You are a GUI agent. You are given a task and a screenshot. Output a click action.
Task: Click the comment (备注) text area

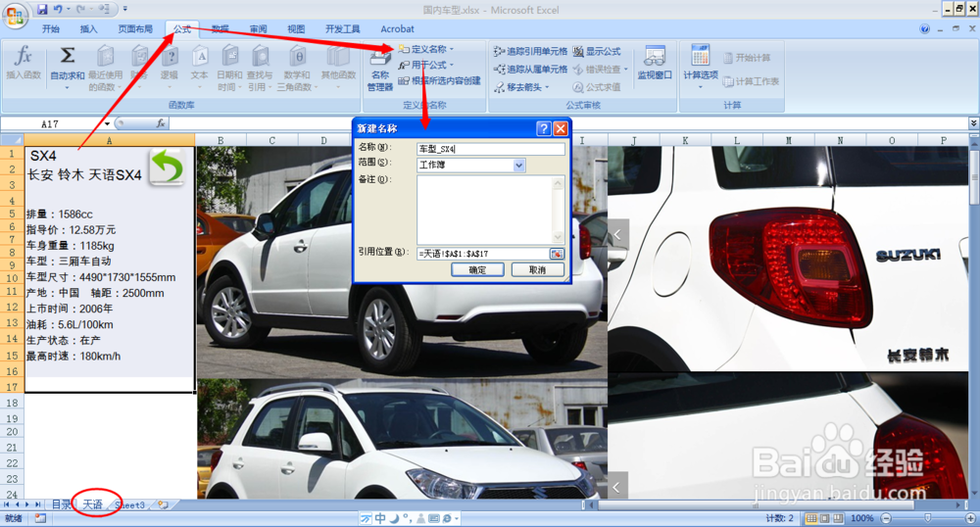[x=491, y=210]
